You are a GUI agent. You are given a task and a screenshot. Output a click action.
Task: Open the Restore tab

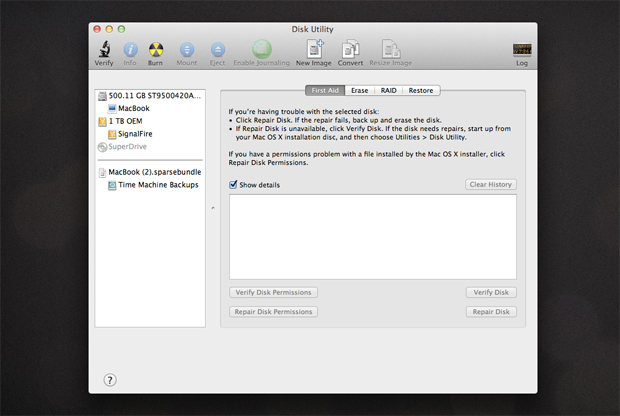click(421, 90)
